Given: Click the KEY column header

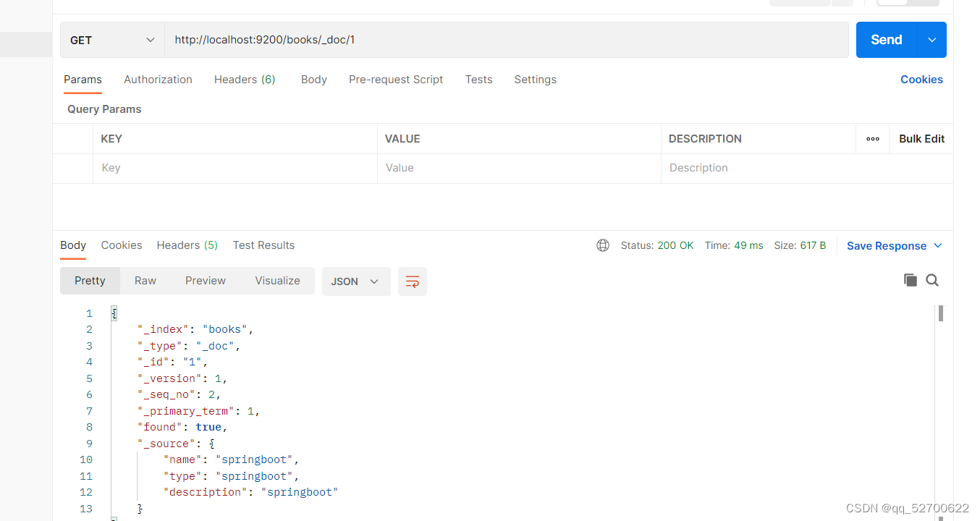Looking at the screenshot, I should coord(111,139).
